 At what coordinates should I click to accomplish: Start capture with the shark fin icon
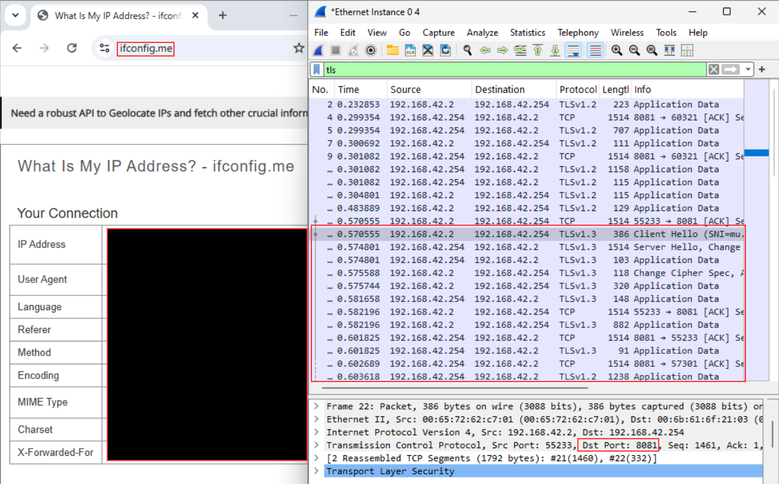pos(318,50)
